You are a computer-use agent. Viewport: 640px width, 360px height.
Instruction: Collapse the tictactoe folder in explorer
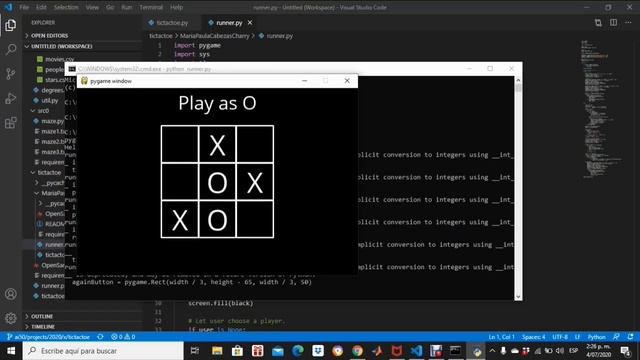click(x=49, y=172)
